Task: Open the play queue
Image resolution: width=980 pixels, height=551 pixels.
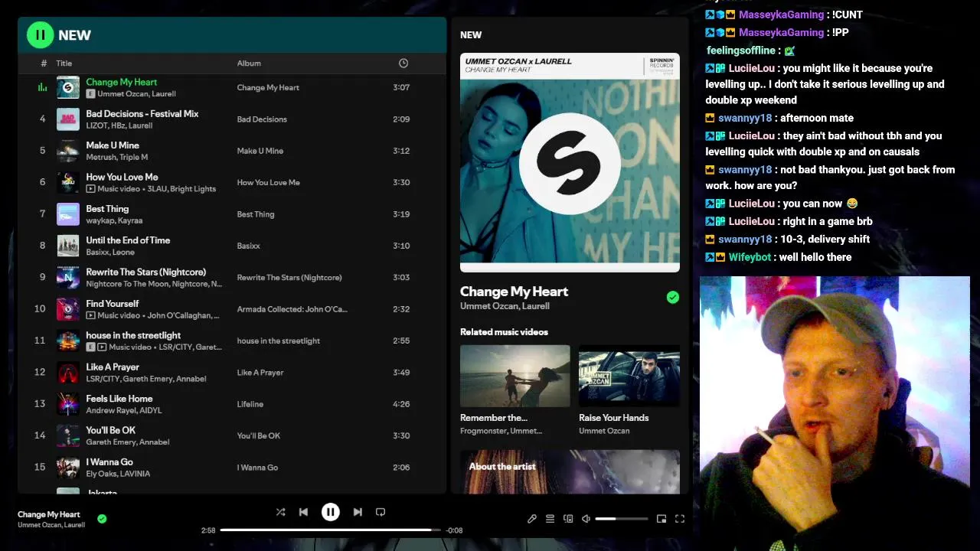Action: (550, 519)
